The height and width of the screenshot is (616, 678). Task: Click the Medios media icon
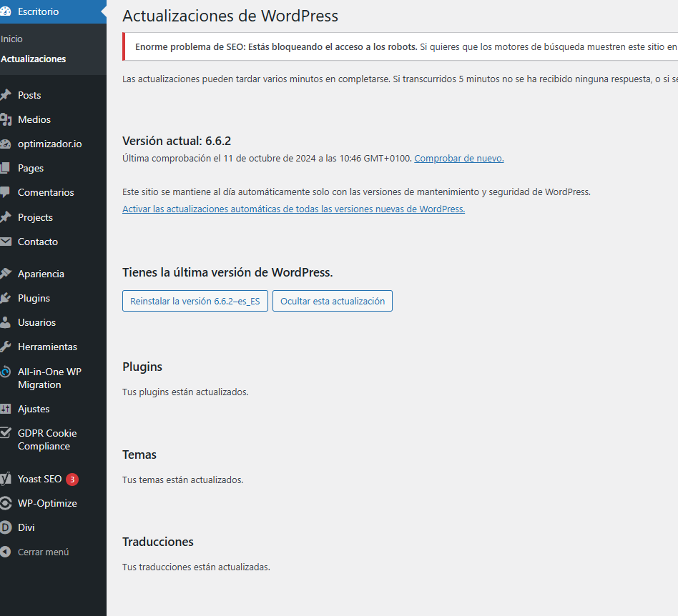click(5, 119)
